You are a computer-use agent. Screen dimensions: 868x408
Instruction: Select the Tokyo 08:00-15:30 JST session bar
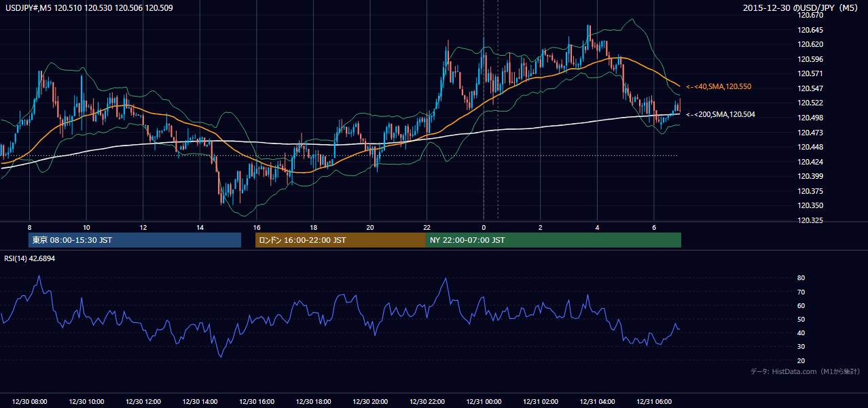pyautogui.click(x=135, y=240)
